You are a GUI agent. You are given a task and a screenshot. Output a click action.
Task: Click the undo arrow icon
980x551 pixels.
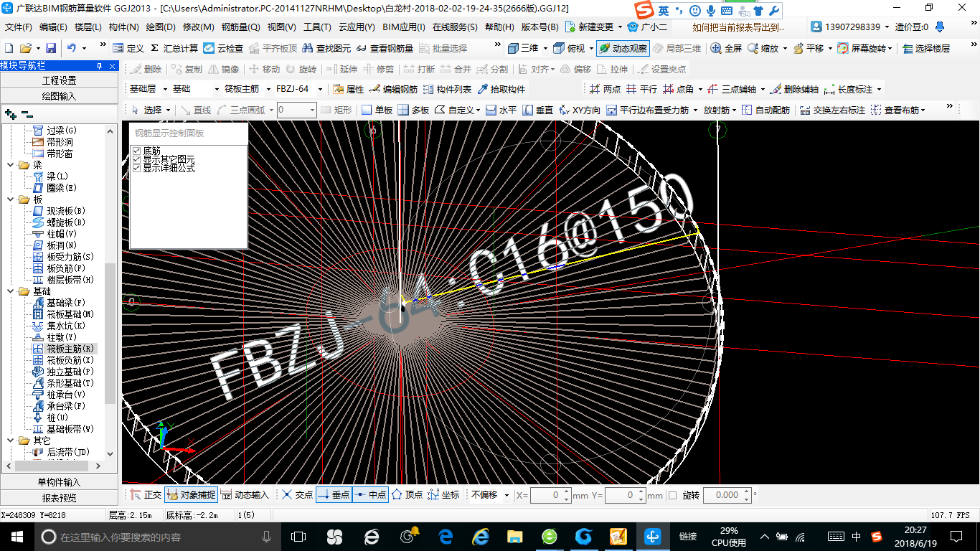click(x=72, y=48)
